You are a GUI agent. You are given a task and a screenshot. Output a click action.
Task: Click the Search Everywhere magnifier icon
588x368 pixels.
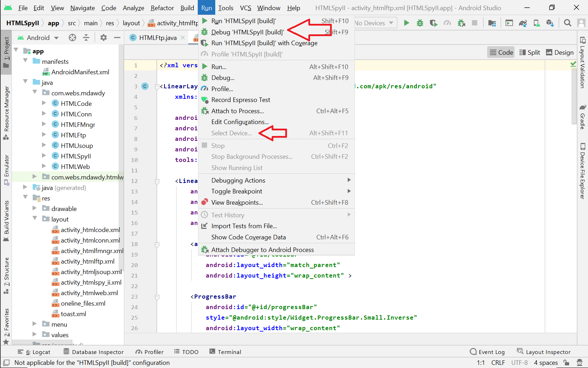point(568,23)
